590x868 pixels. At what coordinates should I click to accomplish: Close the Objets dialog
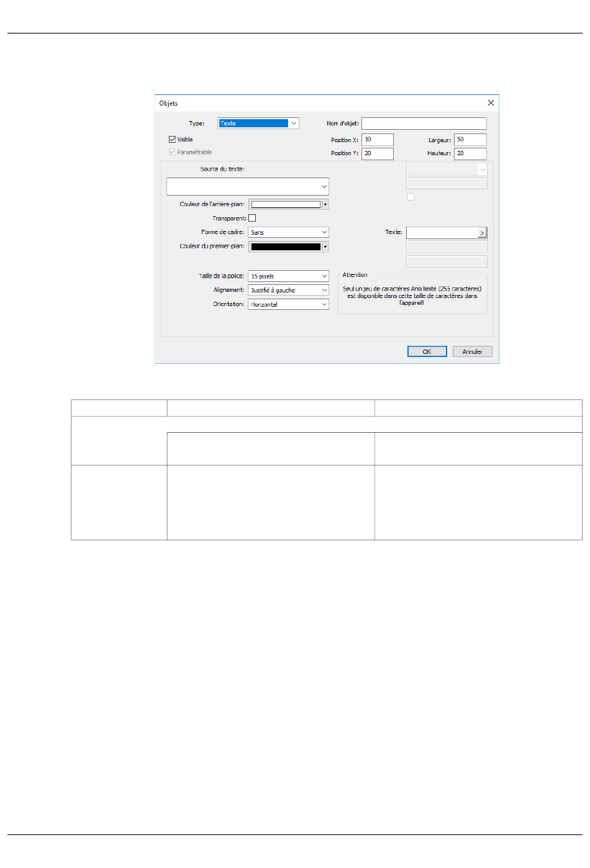point(491,103)
